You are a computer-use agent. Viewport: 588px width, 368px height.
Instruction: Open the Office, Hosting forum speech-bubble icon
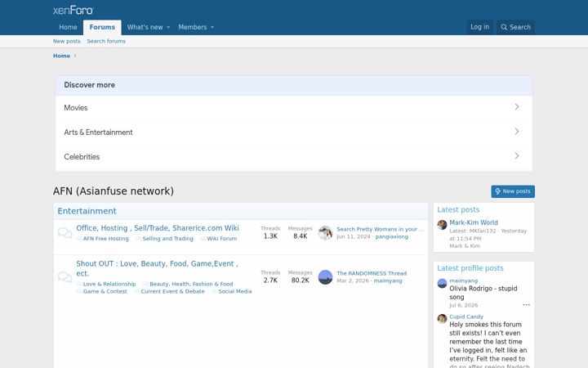pyautogui.click(x=65, y=233)
